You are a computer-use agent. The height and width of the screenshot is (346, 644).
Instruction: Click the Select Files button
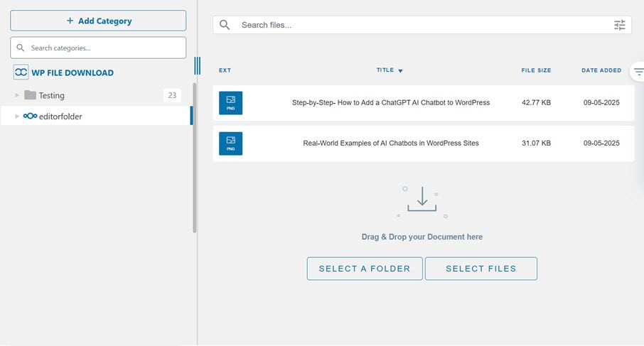(x=481, y=269)
